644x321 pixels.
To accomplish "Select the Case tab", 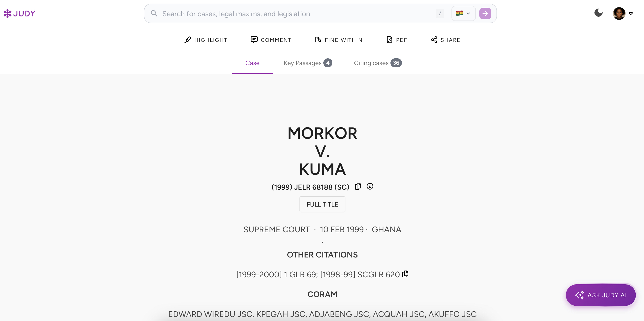I will 252,63.
